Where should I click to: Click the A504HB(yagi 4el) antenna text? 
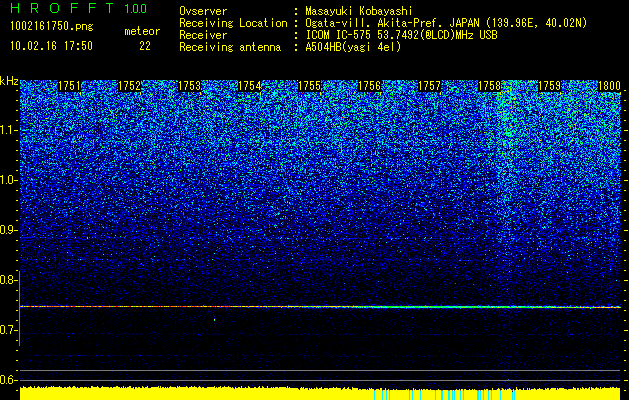pos(353,47)
